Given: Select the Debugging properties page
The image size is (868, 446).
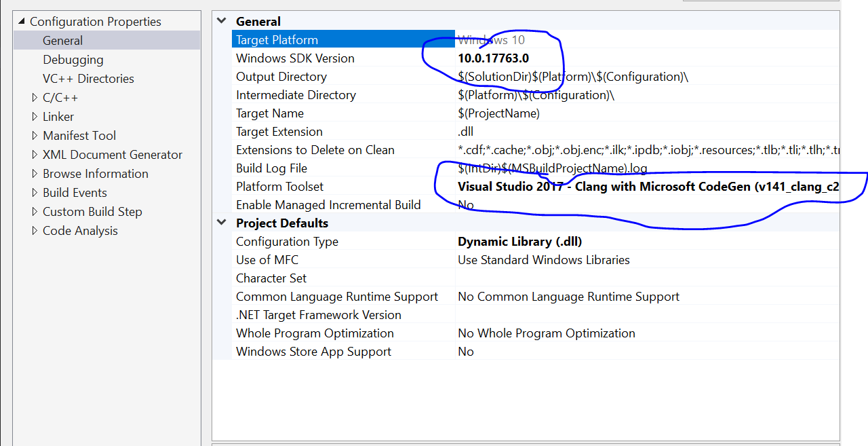Looking at the screenshot, I should pyautogui.click(x=73, y=60).
